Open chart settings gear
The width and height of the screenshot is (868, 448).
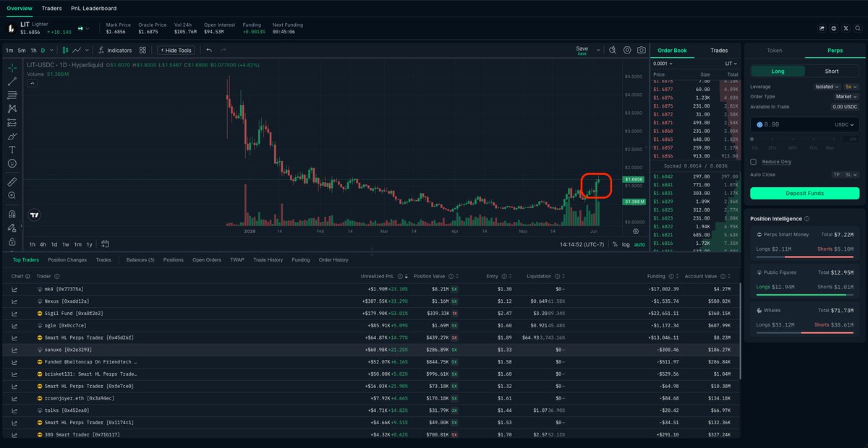627,50
